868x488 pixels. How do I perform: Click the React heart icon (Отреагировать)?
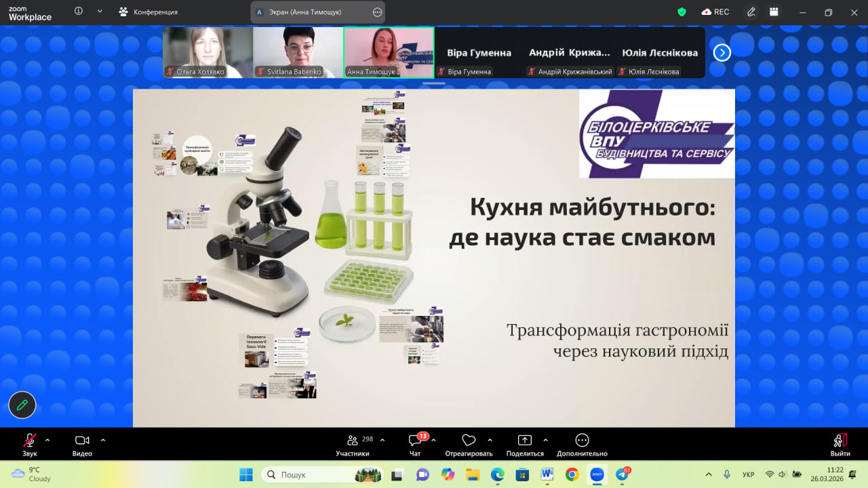[469, 441]
